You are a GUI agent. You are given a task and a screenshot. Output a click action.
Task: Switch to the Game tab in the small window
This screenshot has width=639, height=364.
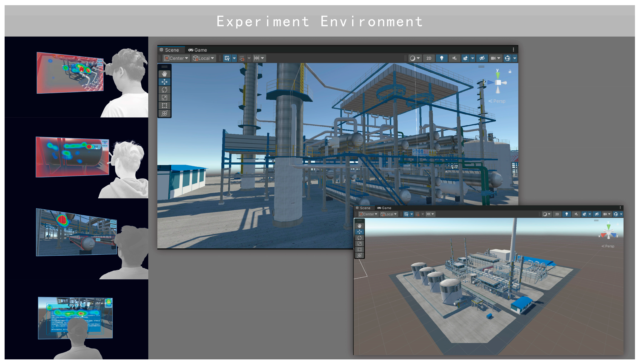[384, 208]
